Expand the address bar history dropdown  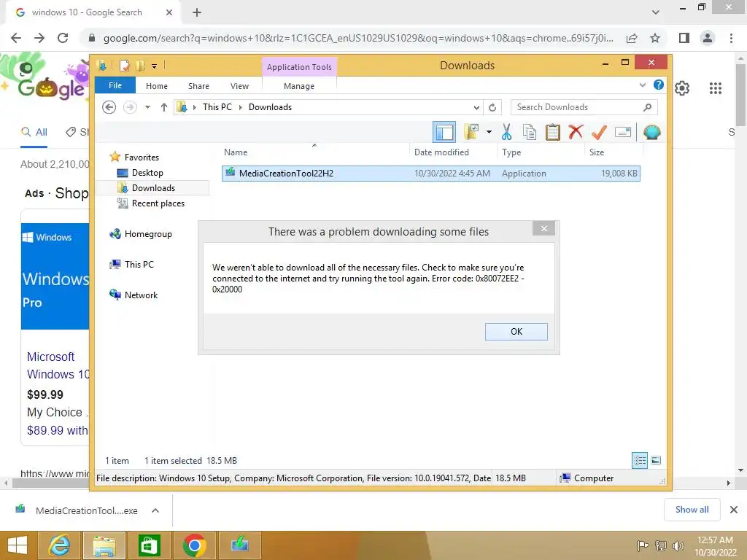476,107
